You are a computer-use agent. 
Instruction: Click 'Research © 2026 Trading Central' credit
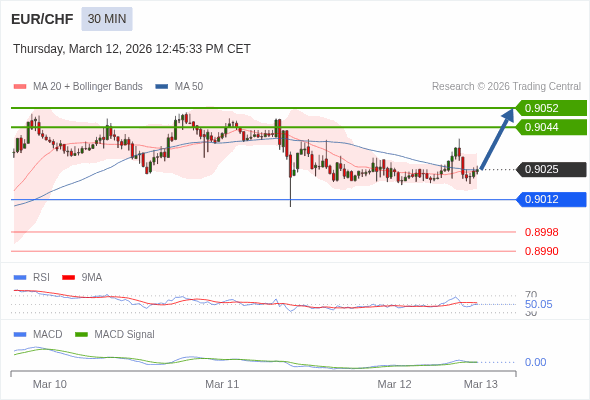tap(506, 87)
